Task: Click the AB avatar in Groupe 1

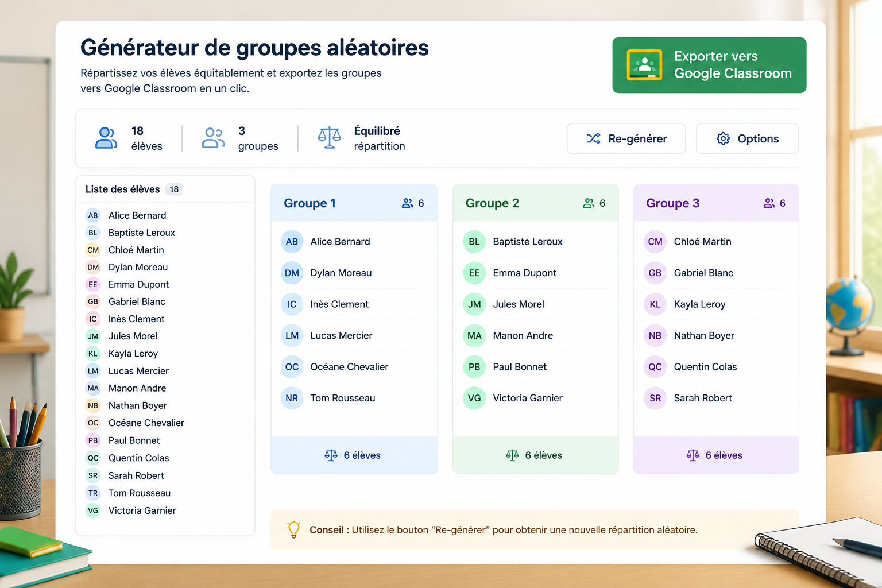Action: (292, 242)
